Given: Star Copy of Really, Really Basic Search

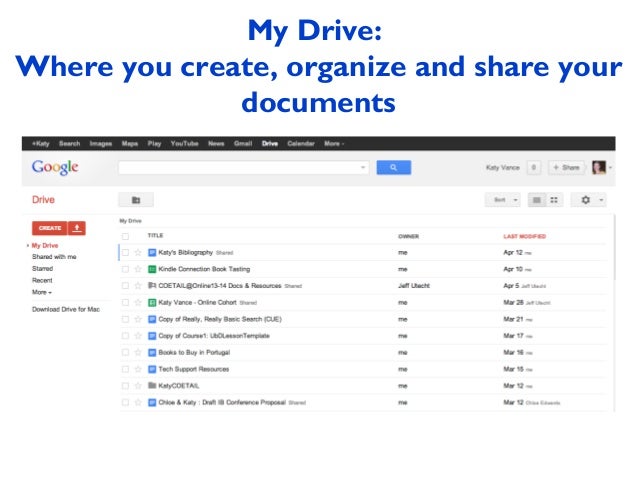Looking at the screenshot, I should click(x=138, y=319).
